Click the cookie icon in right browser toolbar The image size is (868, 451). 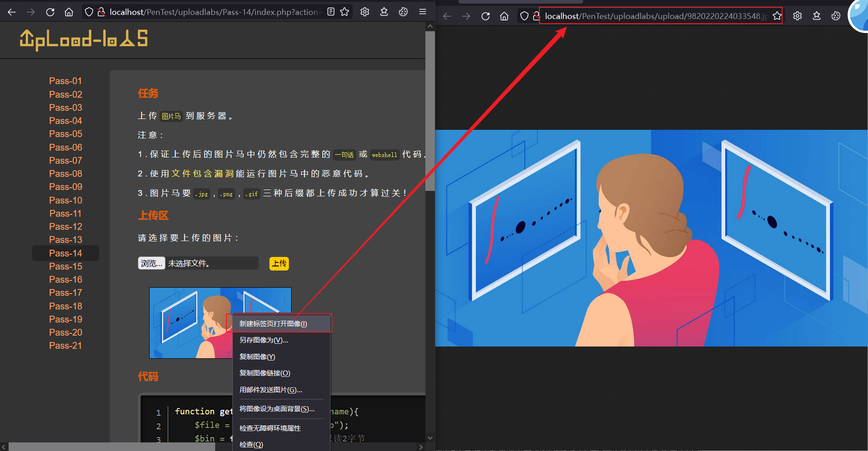[x=836, y=16]
